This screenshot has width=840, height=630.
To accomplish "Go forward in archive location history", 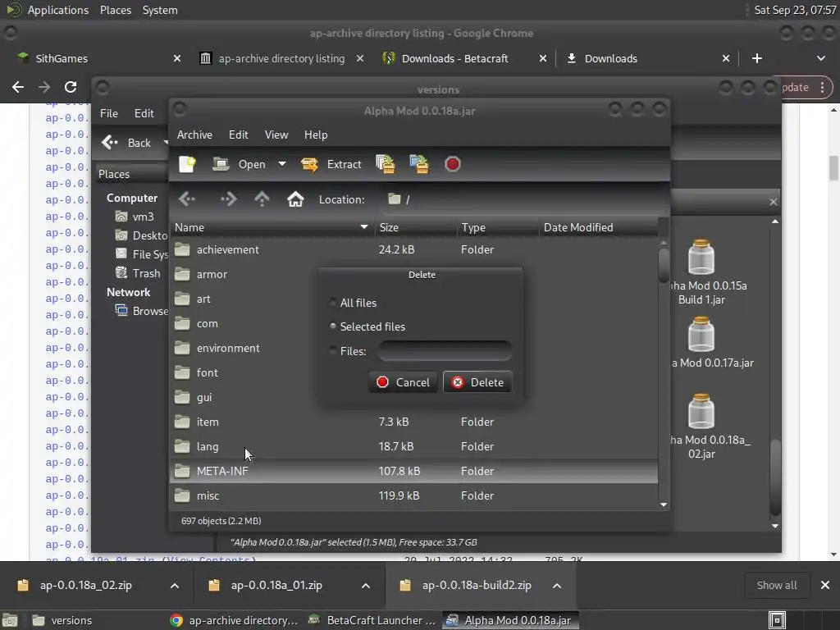I will (x=228, y=199).
